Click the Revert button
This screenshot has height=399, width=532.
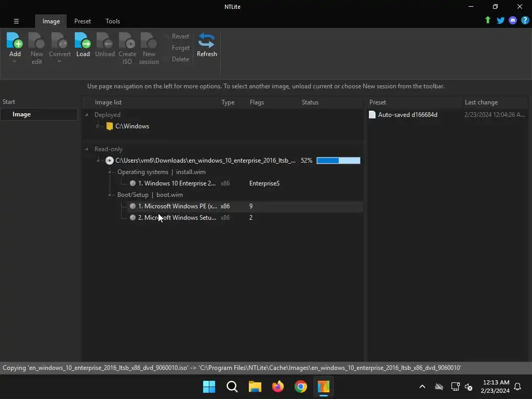click(x=180, y=36)
